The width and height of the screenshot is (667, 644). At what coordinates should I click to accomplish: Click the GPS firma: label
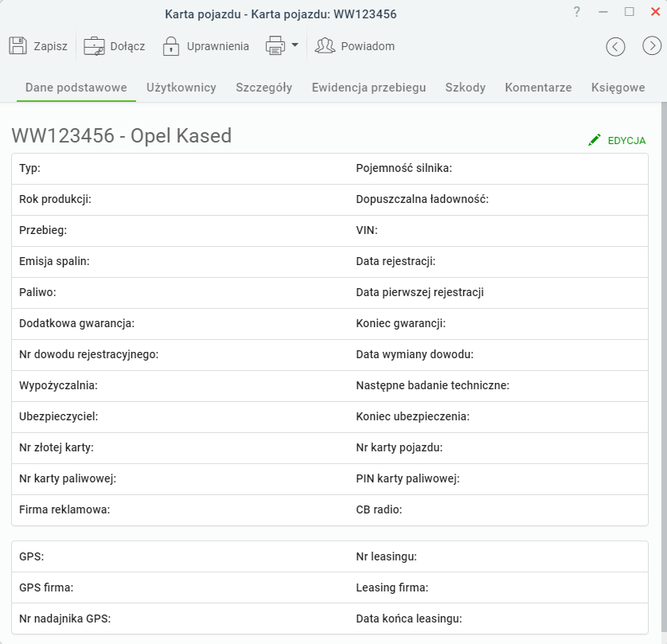point(46,587)
